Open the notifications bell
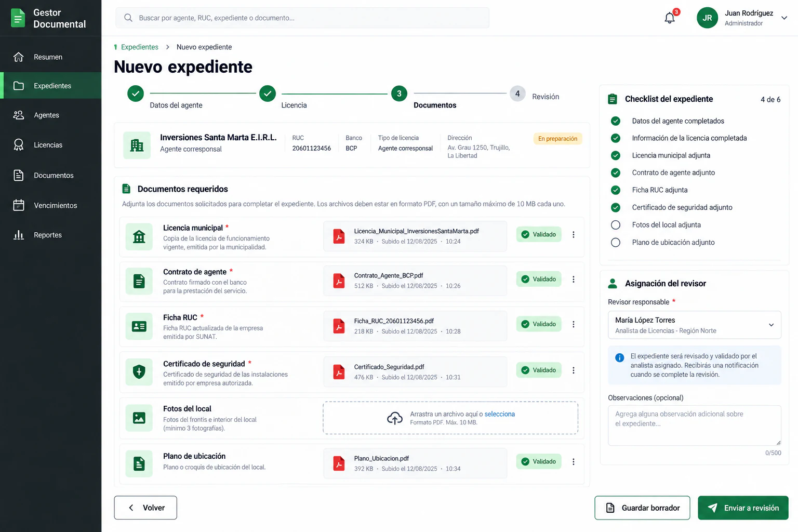 [670, 18]
